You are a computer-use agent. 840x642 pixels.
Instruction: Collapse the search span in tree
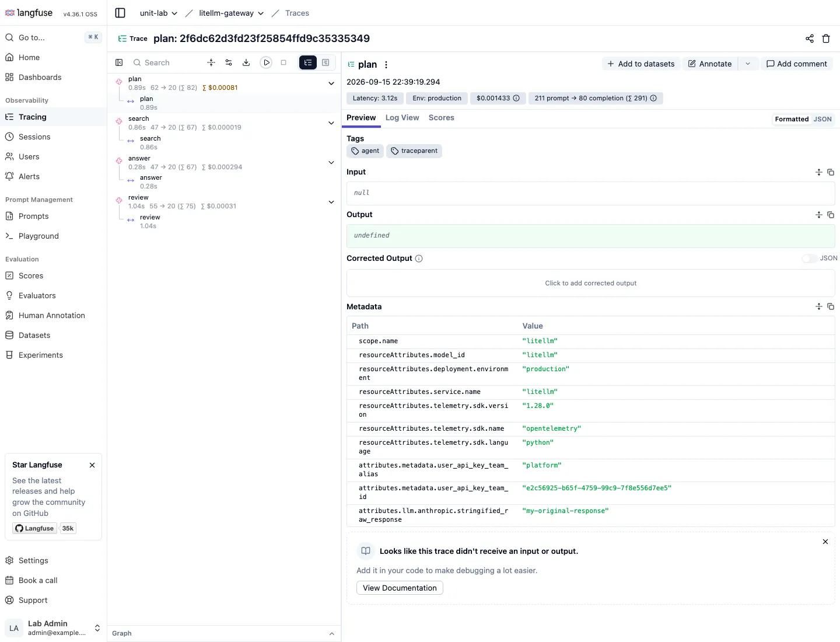331,123
